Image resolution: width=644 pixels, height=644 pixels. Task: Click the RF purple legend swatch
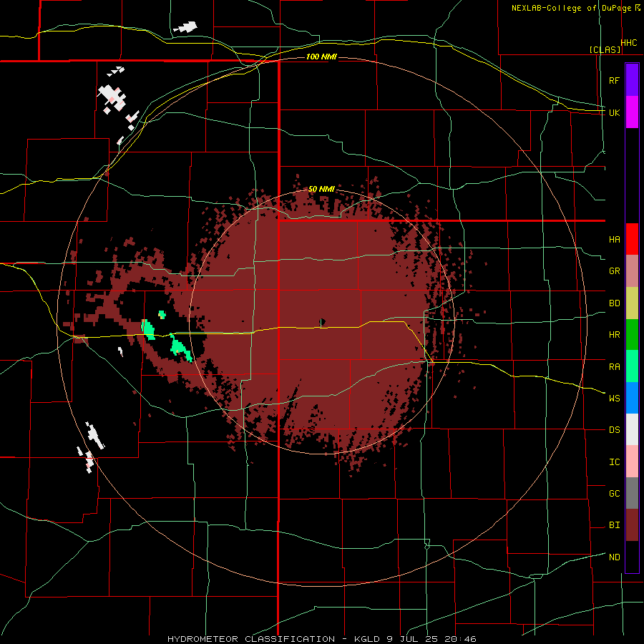pyautogui.click(x=632, y=80)
